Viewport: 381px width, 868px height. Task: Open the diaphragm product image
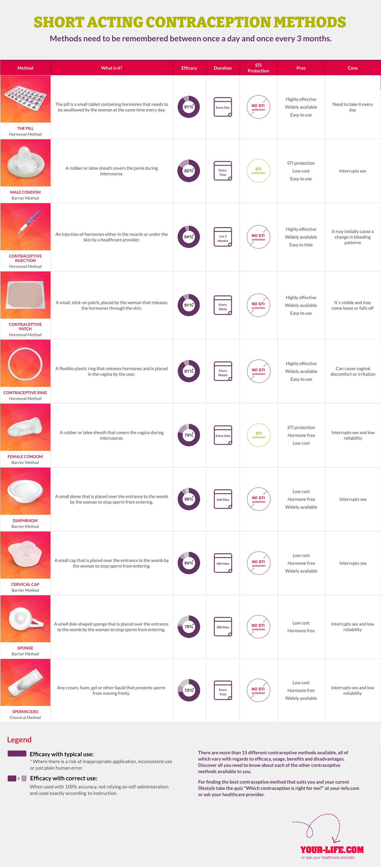coord(25,491)
